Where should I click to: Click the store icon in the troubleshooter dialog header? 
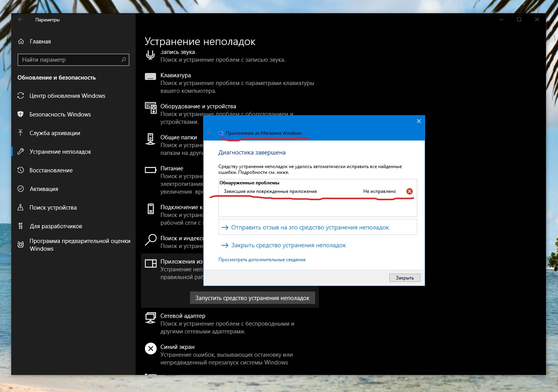tap(220, 133)
